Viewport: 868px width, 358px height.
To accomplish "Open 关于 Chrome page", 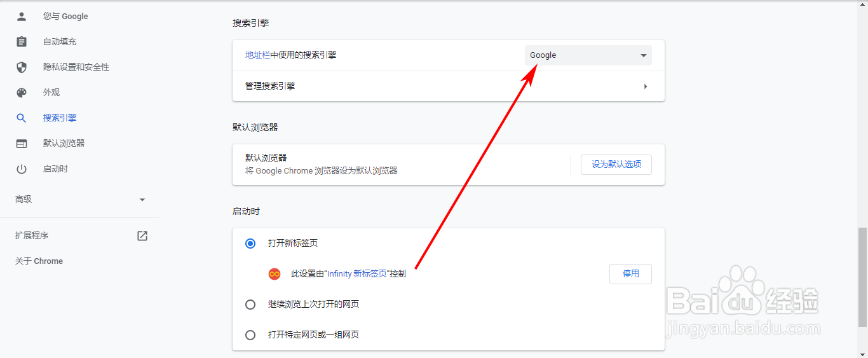I will click(x=39, y=261).
